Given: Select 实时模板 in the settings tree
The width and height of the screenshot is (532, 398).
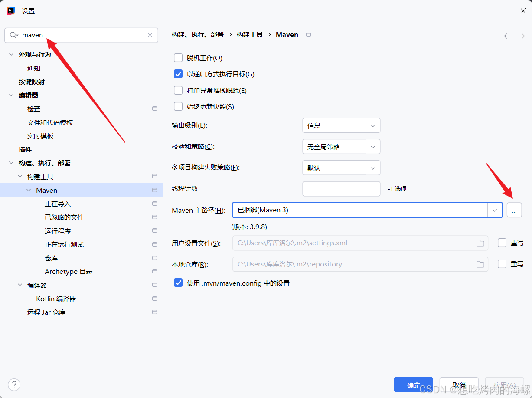Looking at the screenshot, I should 40,136.
